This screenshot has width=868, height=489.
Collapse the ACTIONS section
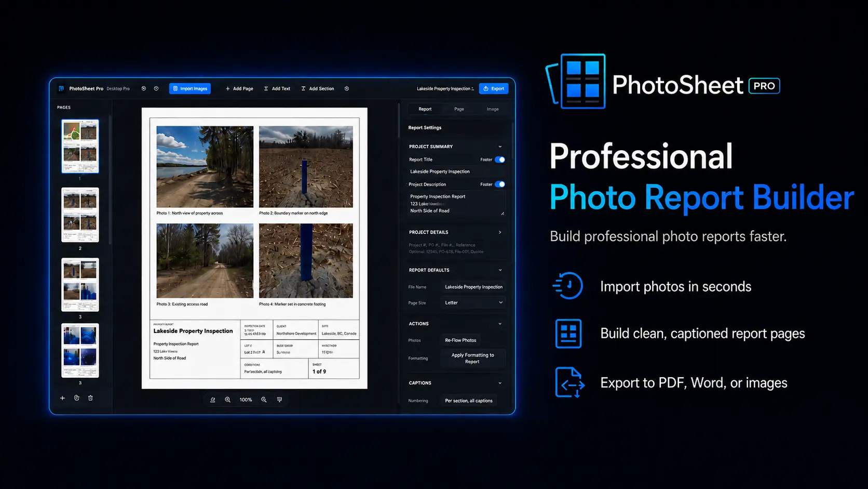pos(500,324)
